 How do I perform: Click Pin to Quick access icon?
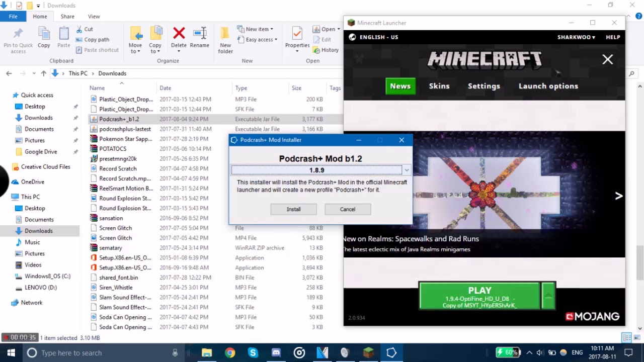[18, 34]
